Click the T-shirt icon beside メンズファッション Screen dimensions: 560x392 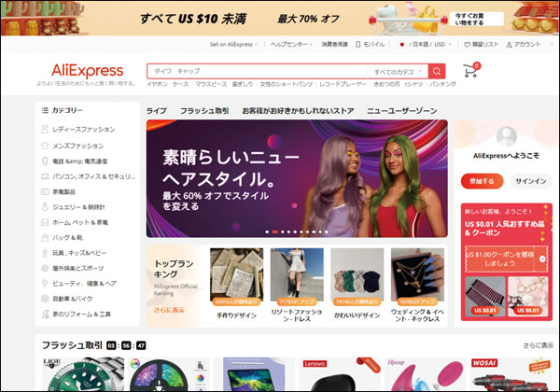45,146
